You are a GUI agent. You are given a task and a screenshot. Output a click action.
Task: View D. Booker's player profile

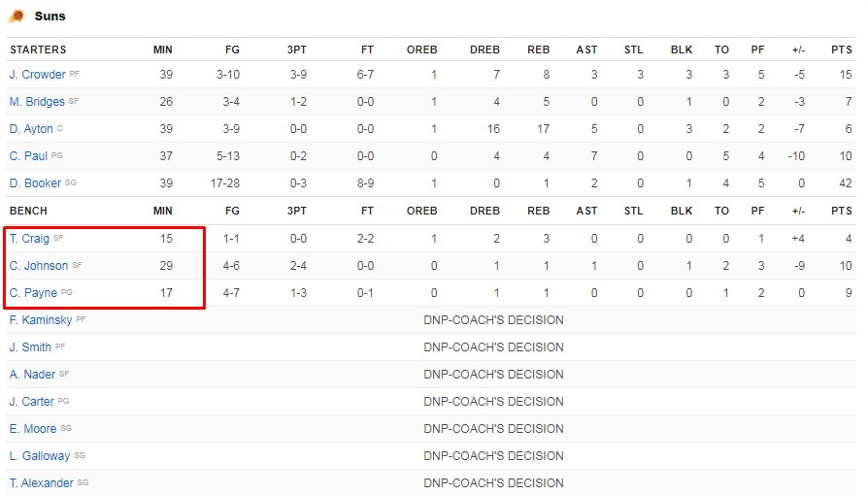[x=35, y=183]
